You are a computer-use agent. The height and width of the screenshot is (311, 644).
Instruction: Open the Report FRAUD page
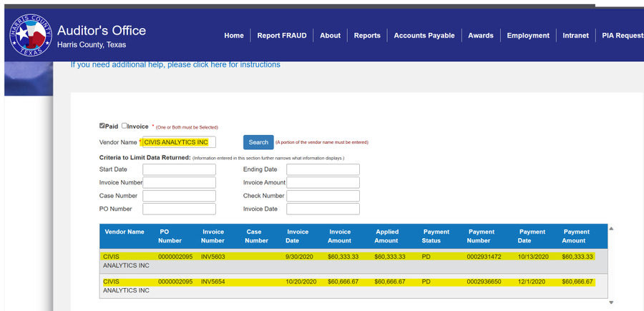click(282, 36)
